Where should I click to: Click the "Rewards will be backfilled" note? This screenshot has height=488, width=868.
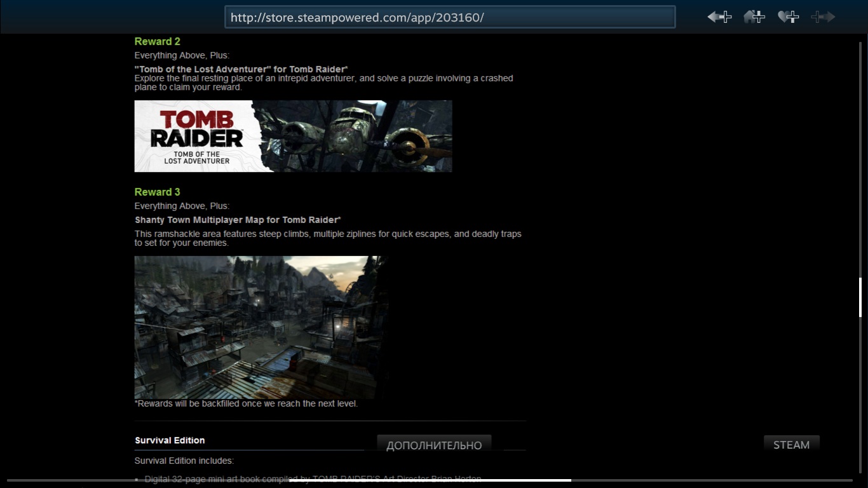246,403
